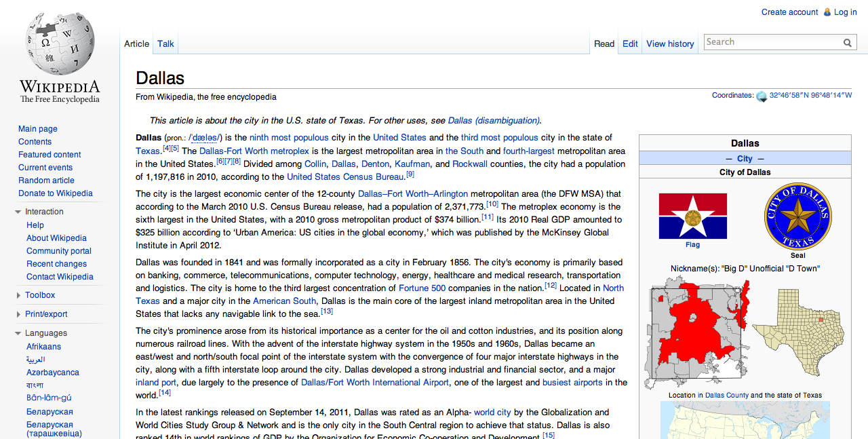868x439 pixels.
Task: Click the Create account link
Action: (x=789, y=12)
